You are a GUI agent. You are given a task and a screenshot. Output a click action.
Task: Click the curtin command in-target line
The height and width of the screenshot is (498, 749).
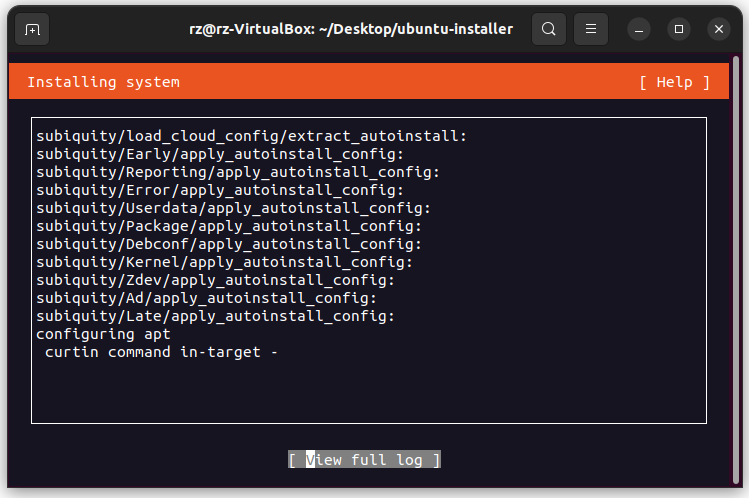pos(160,352)
